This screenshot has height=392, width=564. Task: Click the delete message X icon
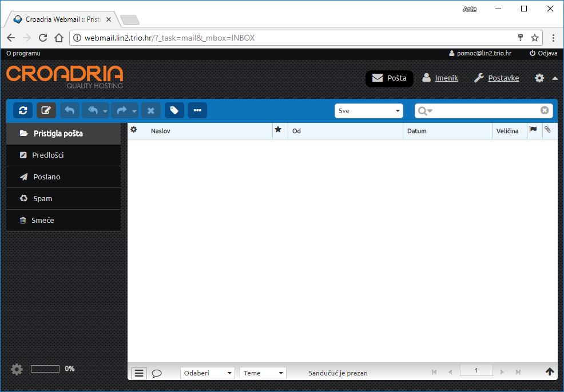pos(151,110)
